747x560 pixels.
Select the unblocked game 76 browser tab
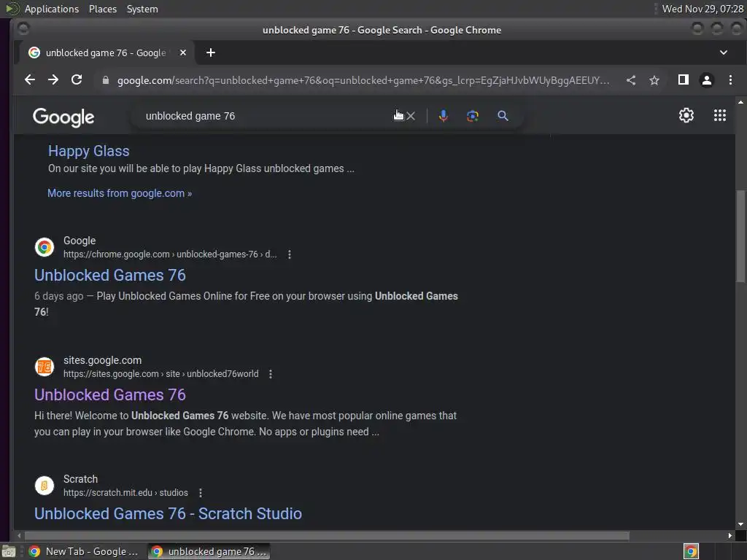tap(107, 52)
